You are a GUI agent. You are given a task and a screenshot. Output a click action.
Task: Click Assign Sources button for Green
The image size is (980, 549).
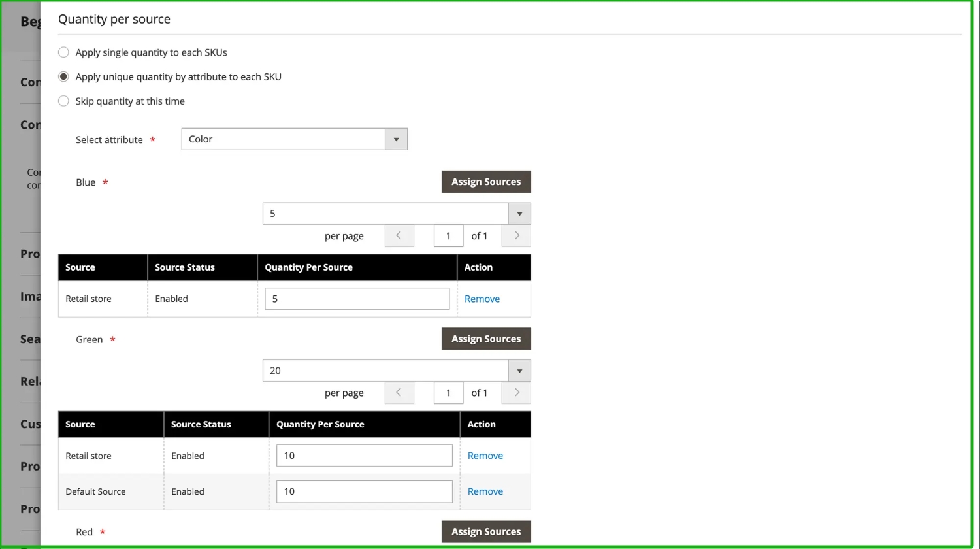485,339
